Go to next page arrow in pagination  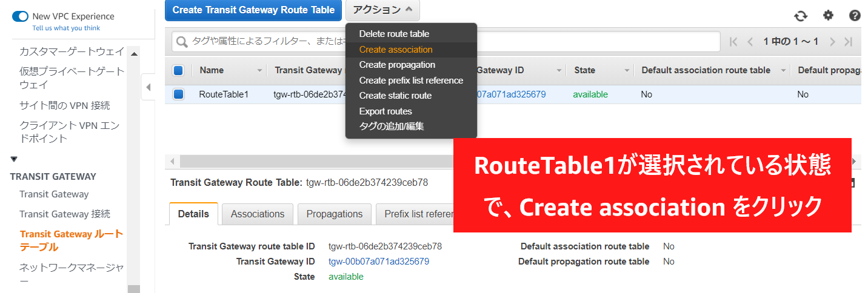(833, 42)
